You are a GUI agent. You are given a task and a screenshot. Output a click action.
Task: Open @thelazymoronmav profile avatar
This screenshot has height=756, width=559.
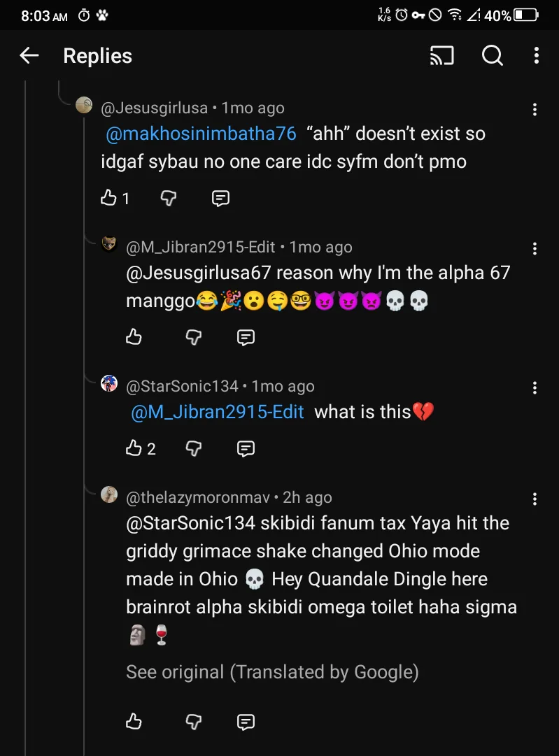109,495
